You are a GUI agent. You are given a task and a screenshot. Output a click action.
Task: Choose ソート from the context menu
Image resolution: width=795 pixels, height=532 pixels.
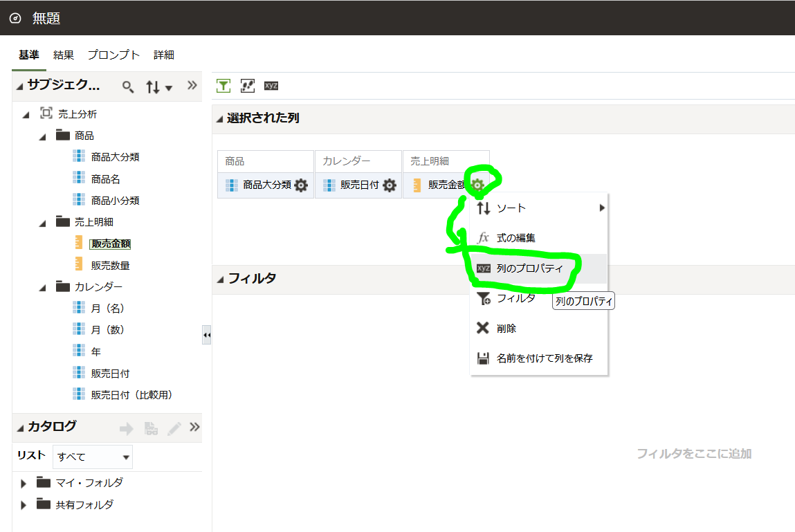click(538, 208)
